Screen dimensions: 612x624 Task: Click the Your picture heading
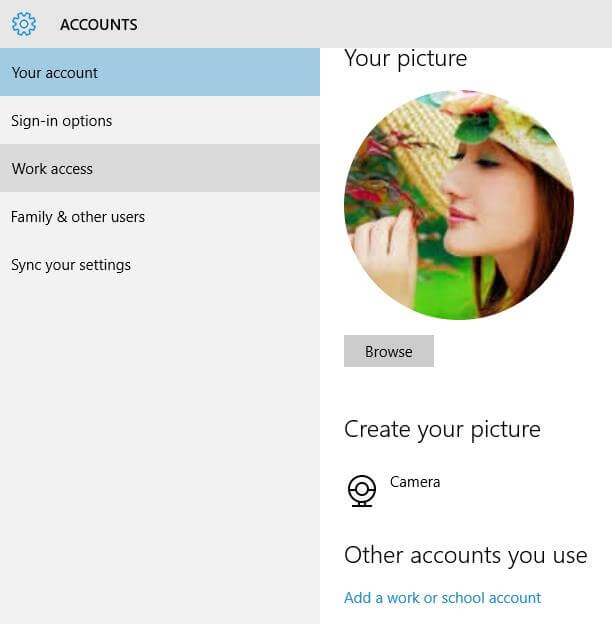click(x=405, y=59)
